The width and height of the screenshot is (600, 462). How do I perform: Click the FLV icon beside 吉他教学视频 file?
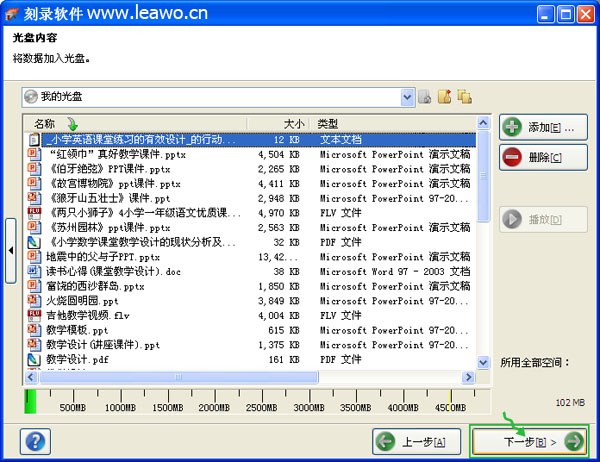[34, 315]
